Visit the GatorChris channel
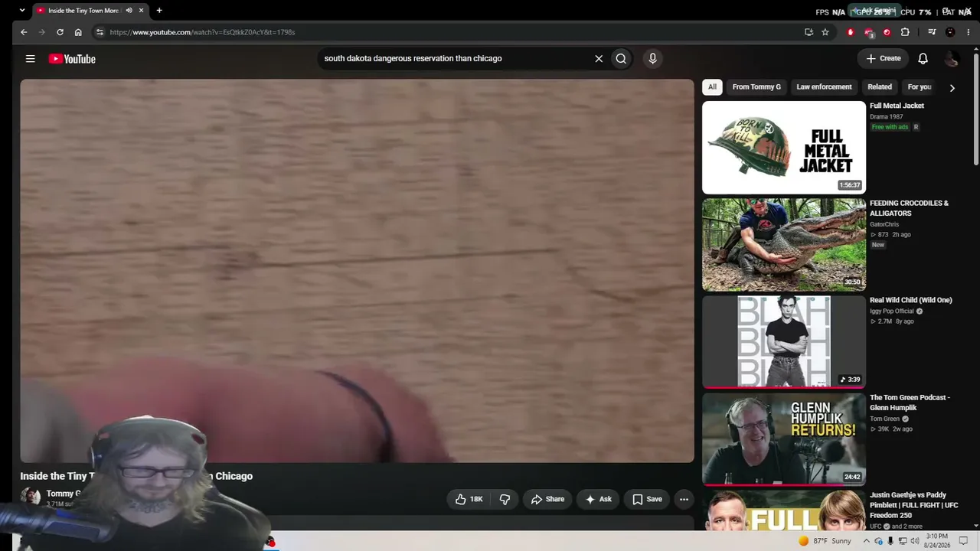This screenshot has height=551, width=980. (884, 224)
